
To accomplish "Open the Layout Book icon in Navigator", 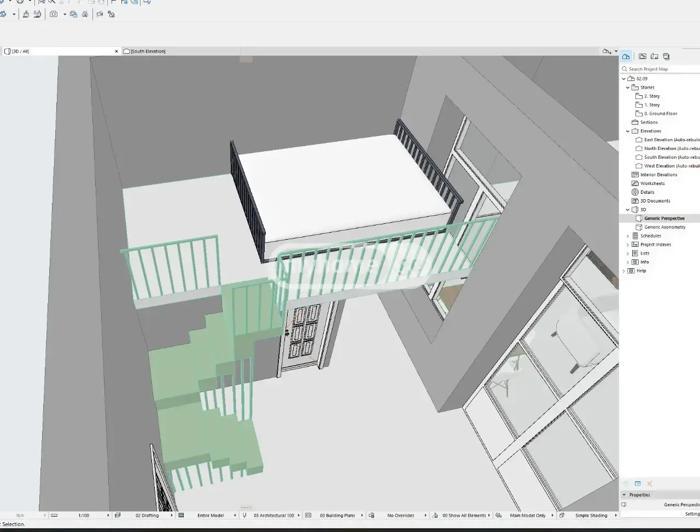I will pos(654,56).
